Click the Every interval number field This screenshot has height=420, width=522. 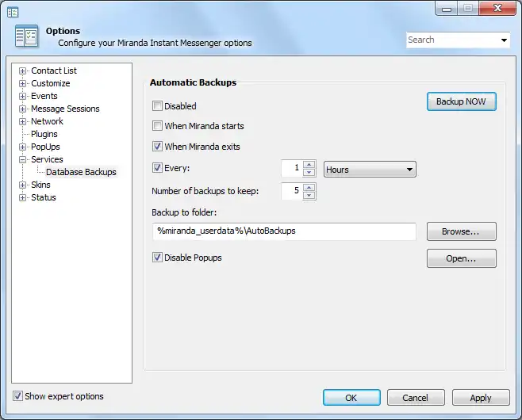click(292, 168)
